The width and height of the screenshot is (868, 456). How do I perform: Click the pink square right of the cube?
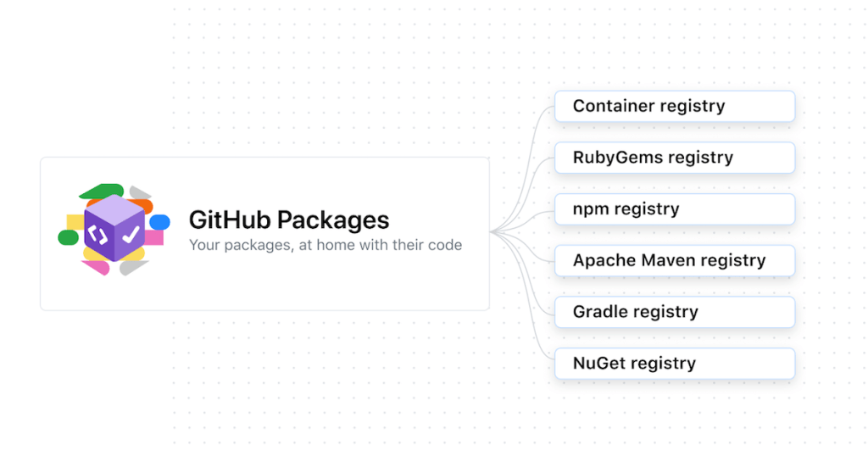tap(154, 237)
